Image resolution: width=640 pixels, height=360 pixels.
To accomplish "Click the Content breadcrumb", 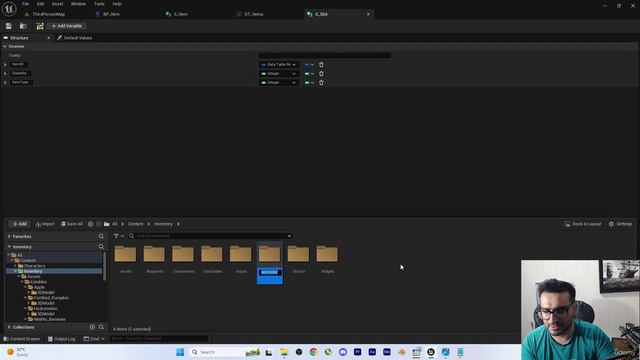I will click(x=135, y=224).
